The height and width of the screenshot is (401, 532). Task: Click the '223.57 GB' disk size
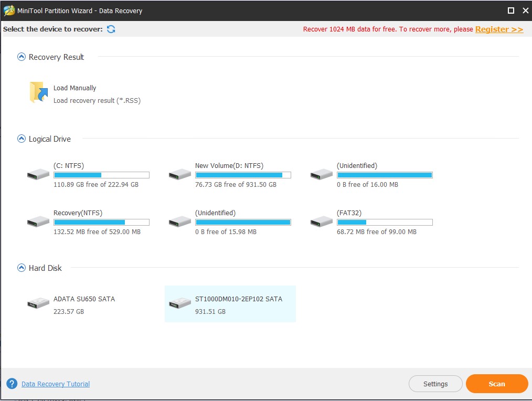[69, 311]
